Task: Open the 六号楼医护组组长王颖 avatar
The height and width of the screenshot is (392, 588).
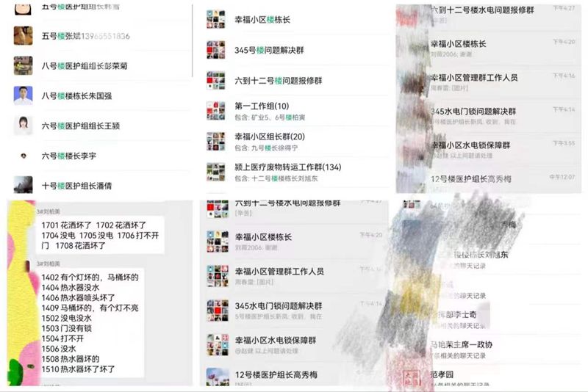Action: pyautogui.click(x=24, y=126)
